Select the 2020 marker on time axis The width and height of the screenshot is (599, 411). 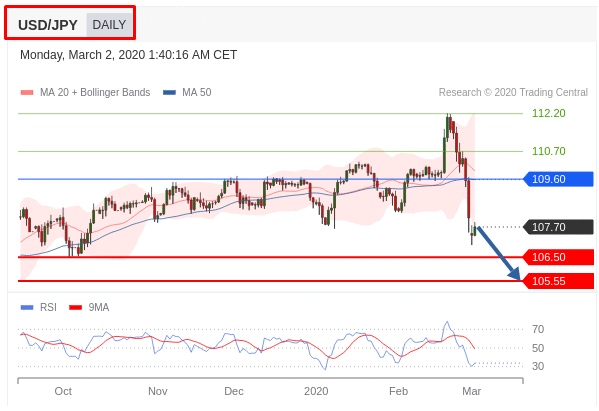pyautogui.click(x=316, y=392)
